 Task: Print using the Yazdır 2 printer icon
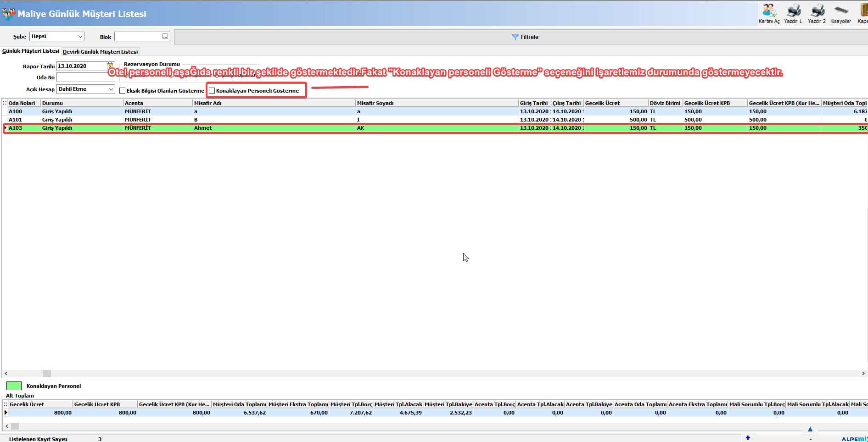817,13
